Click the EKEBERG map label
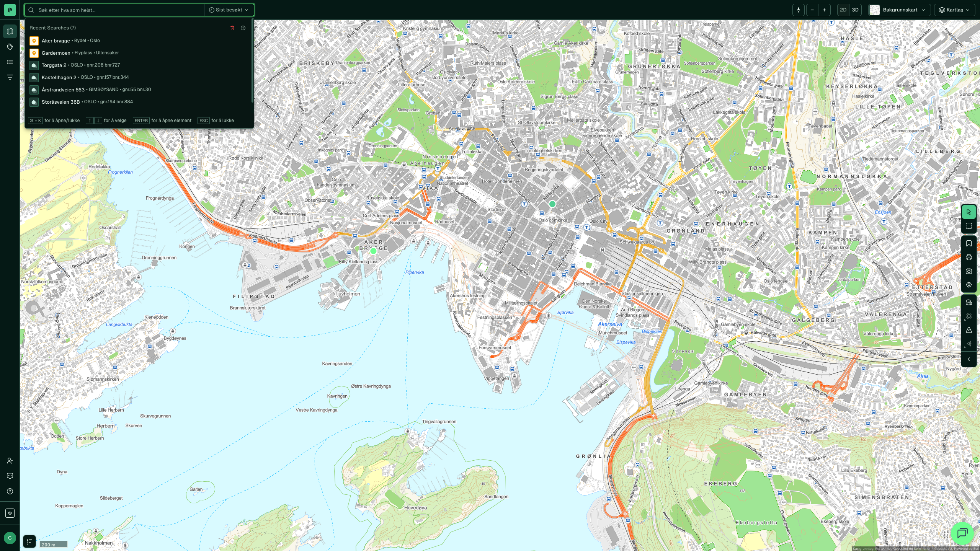This screenshot has width=980, height=551. pyautogui.click(x=720, y=484)
